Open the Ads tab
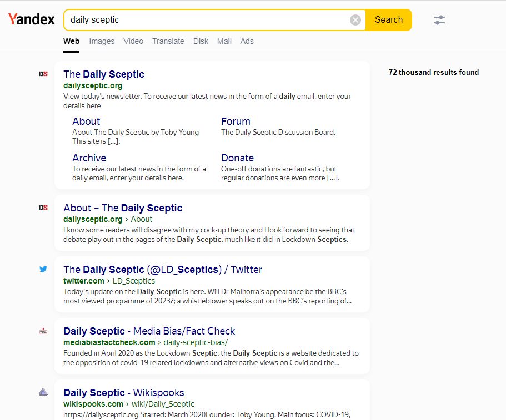The width and height of the screenshot is (506, 420). coord(247,41)
